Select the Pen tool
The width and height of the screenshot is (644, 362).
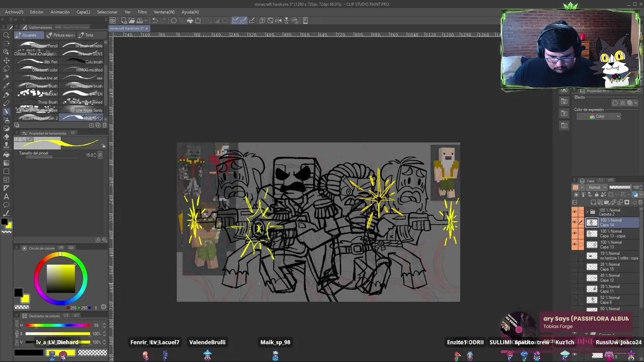[6, 95]
